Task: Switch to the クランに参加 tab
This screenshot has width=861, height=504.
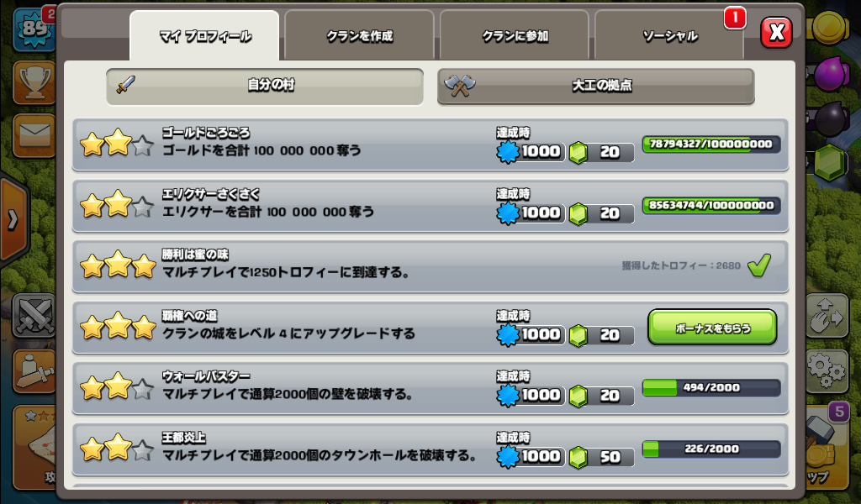Action: [x=515, y=35]
